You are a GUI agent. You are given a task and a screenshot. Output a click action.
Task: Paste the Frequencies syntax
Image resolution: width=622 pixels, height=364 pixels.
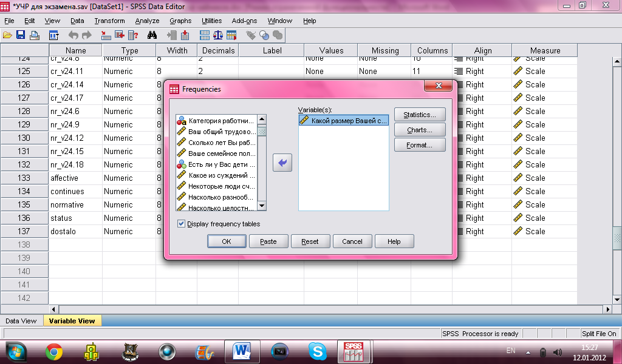click(268, 241)
